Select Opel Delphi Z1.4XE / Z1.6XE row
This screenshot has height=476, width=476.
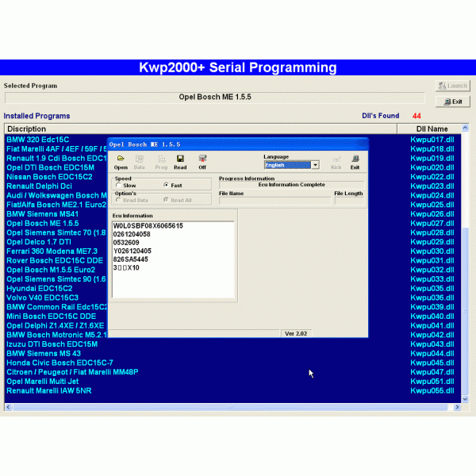[x=56, y=326]
